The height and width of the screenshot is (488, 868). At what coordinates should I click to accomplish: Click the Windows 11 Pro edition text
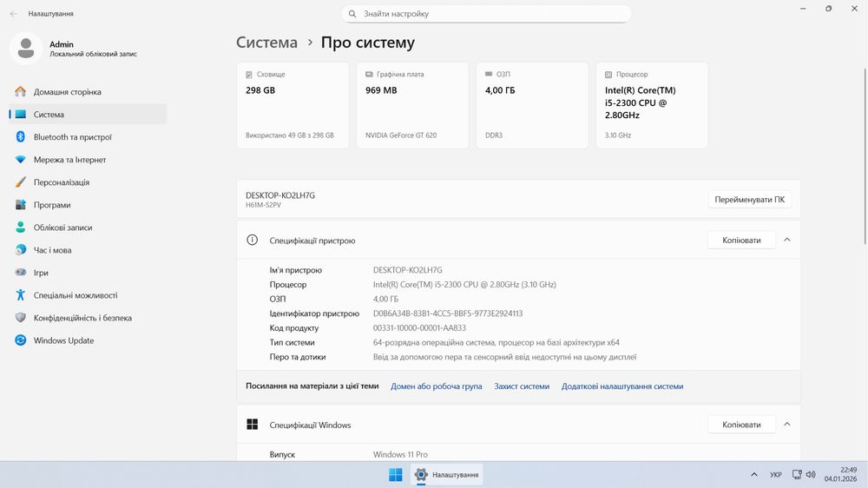click(400, 454)
